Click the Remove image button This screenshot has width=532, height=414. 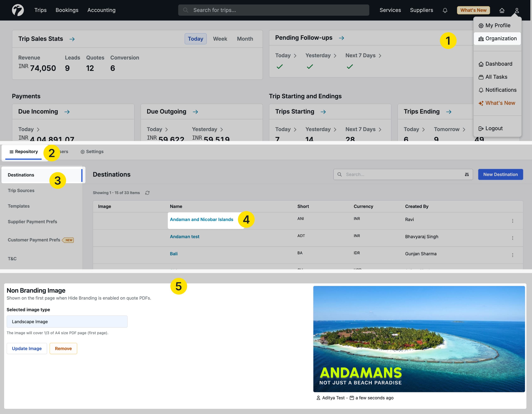click(63, 349)
